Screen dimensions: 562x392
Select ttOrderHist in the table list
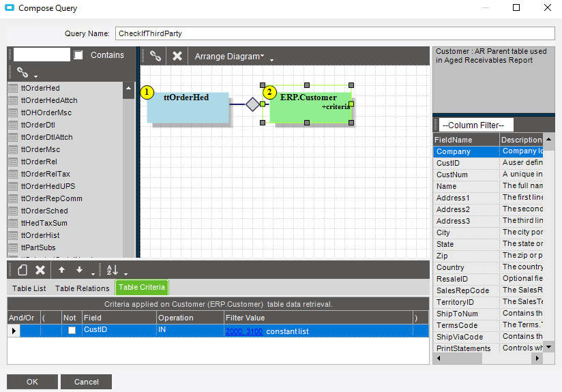click(x=40, y=235)
